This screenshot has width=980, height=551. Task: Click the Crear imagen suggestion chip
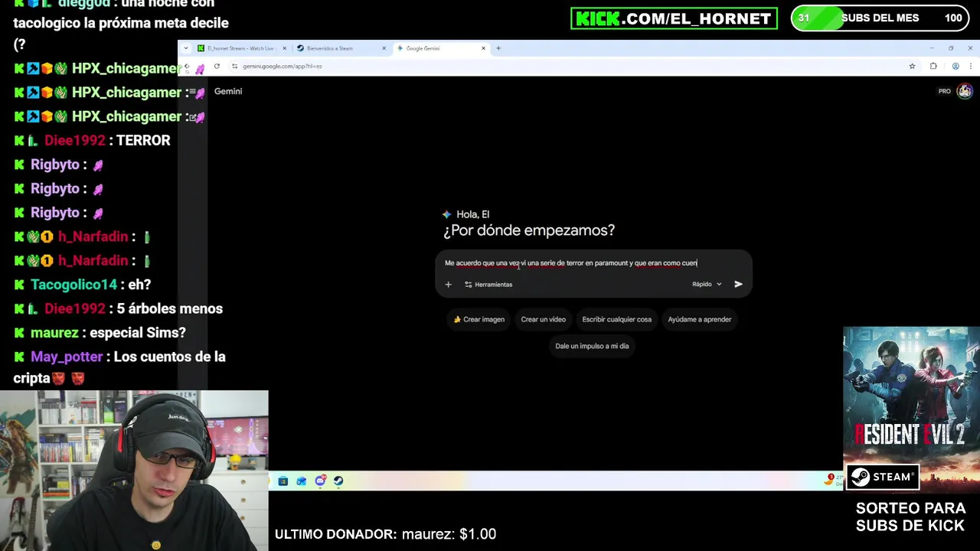479,319
